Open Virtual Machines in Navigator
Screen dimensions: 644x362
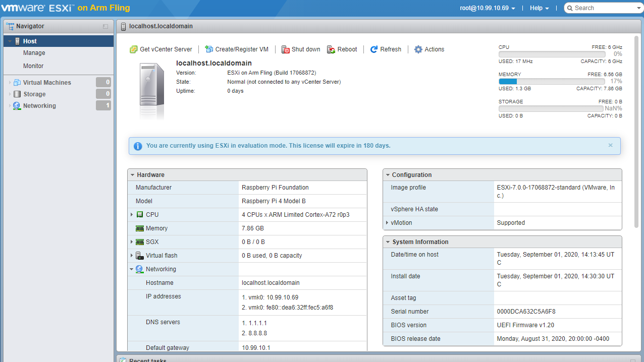tap(47, 83)
